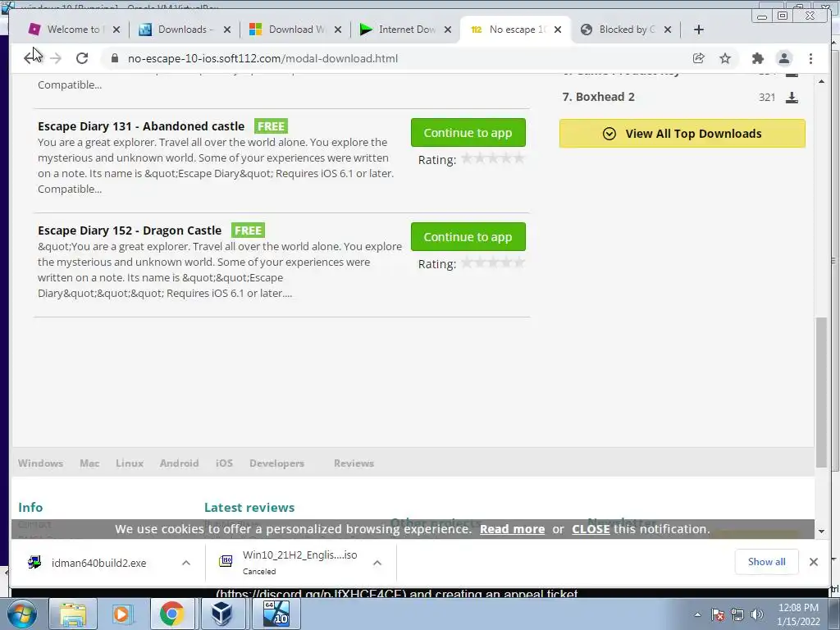Click Read more in cookie notice
Image resolution: width=840 pixels, height=630 pixels.
tap(512, 529)
